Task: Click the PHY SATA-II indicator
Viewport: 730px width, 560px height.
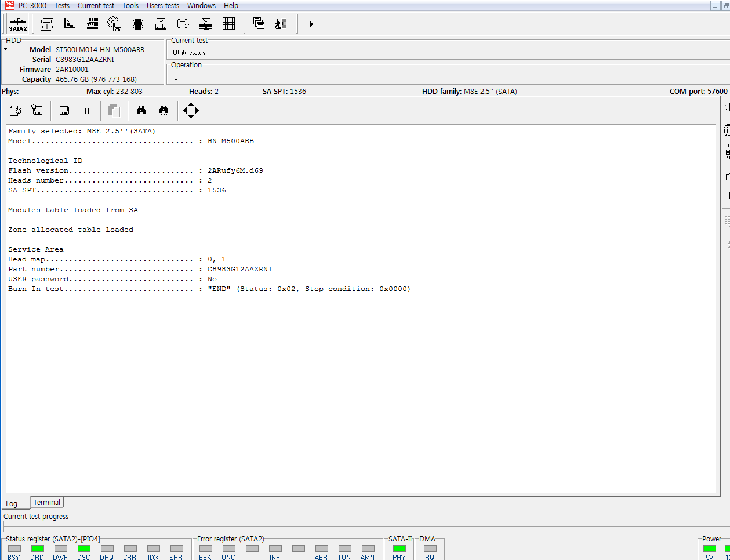Action: (x=399, y=548)
